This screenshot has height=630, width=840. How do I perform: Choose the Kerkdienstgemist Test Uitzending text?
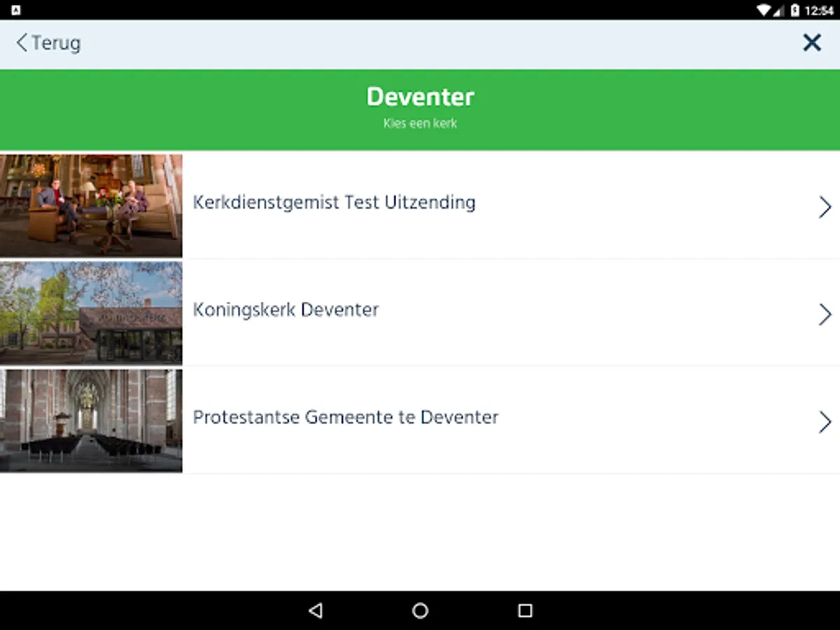coord(334,203)
